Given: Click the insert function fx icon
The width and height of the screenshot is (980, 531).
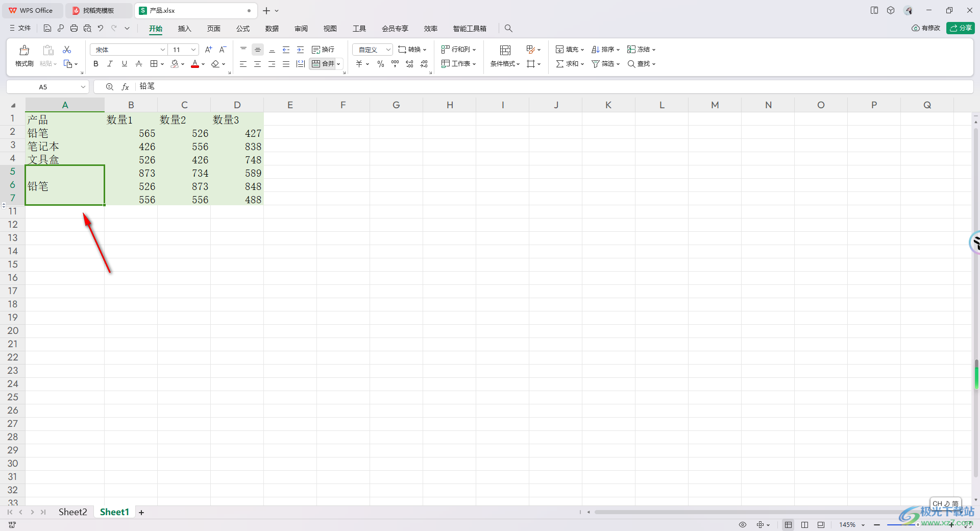Looking at the screenshot, I should tap(125, 87).
